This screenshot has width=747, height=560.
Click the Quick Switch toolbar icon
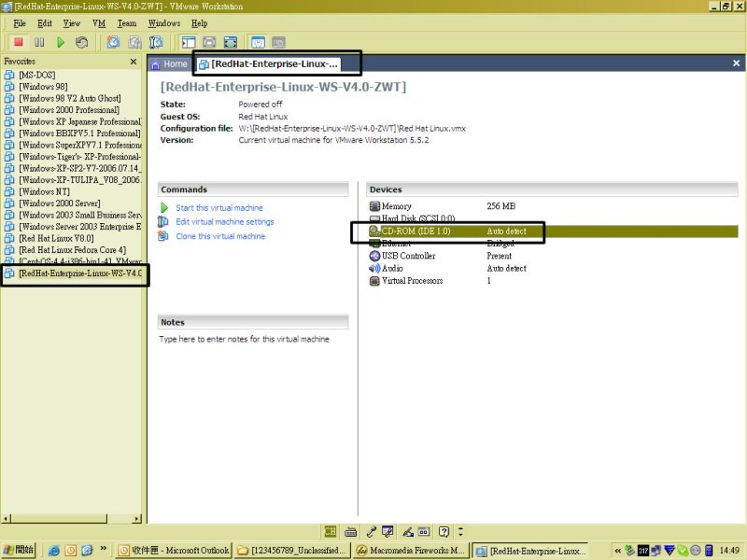coord(209,42)
